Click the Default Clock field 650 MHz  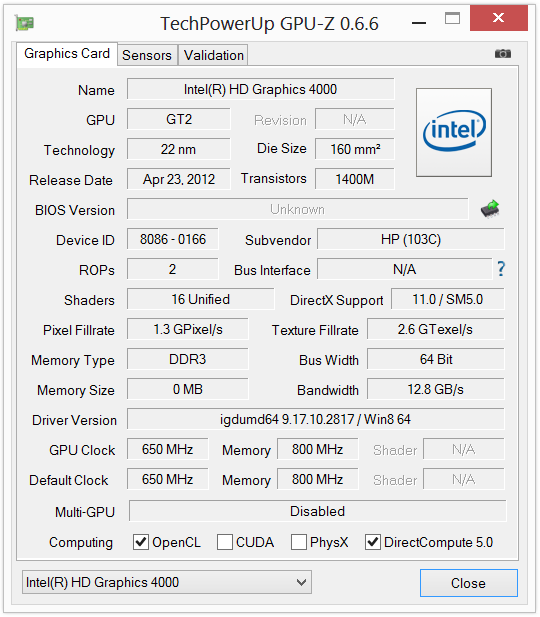pos(168,479)
